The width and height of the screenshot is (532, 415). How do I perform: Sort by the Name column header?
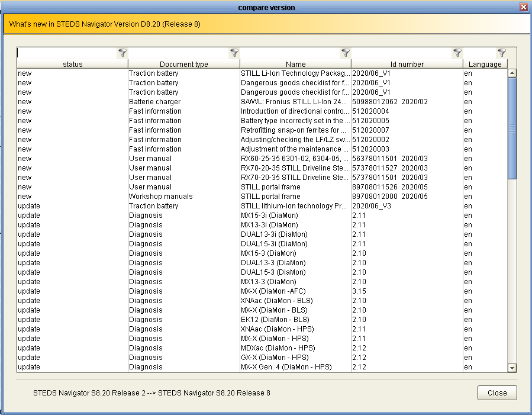295,64
